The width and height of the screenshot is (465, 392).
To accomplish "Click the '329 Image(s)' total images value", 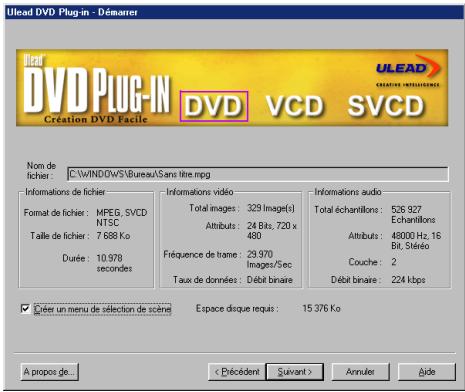I will (271, 208).
